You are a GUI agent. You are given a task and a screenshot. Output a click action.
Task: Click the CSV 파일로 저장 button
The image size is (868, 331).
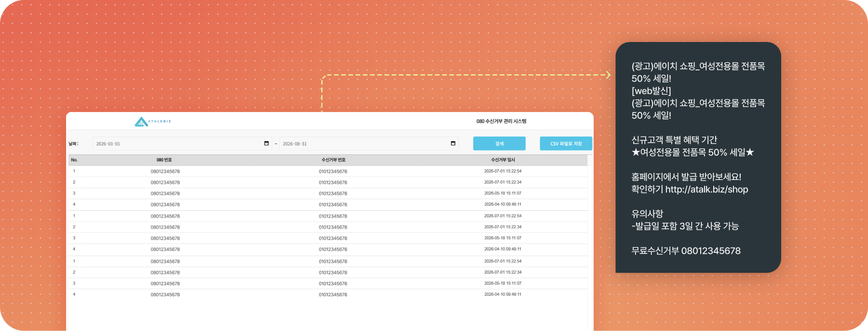[566, 143]
